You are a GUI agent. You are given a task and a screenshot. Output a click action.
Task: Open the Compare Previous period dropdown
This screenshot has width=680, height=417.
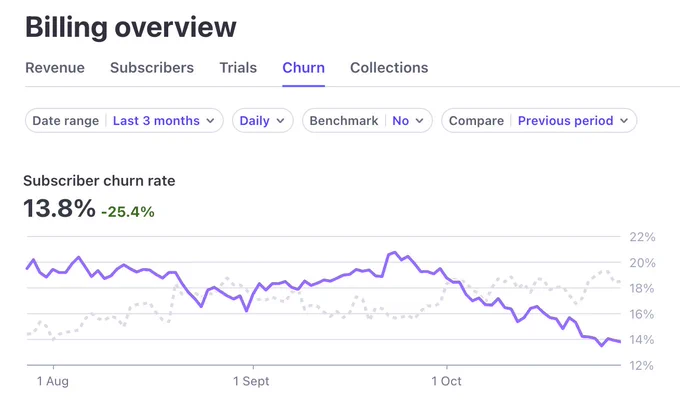[539, 121]
